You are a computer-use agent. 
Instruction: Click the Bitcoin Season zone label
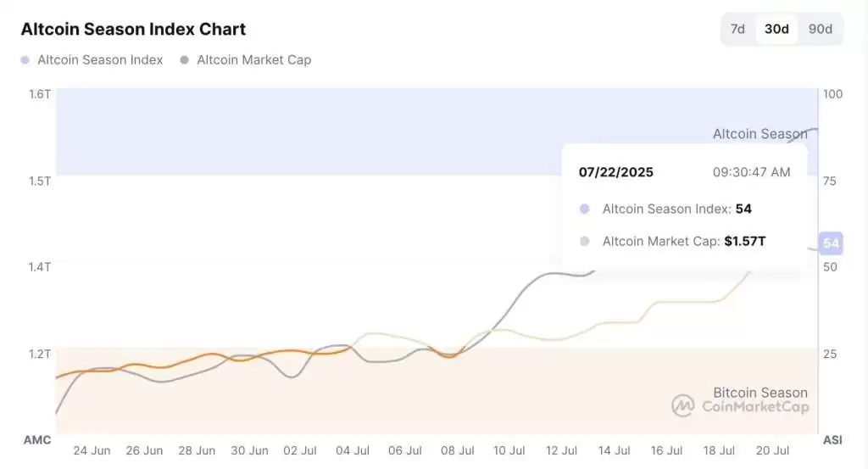[759, 392]
